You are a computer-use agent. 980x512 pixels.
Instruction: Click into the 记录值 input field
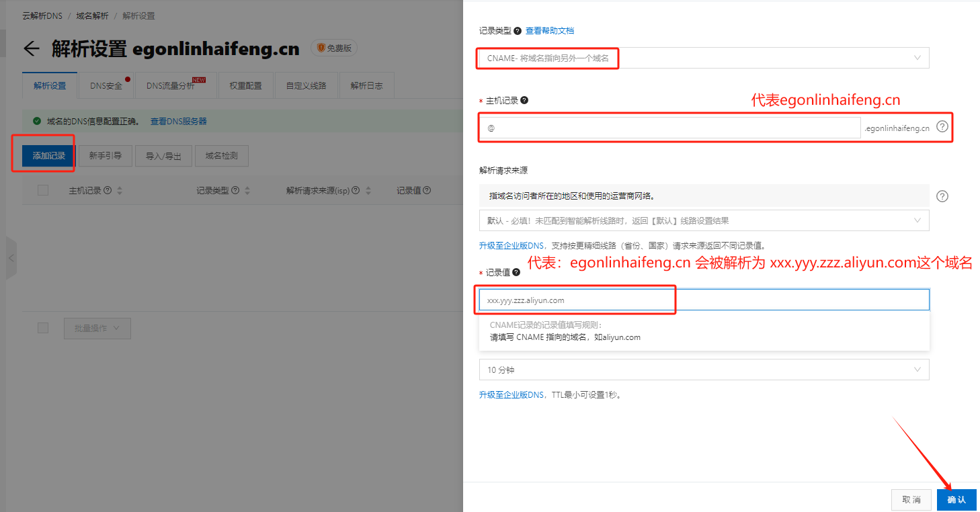click(704, 300)
